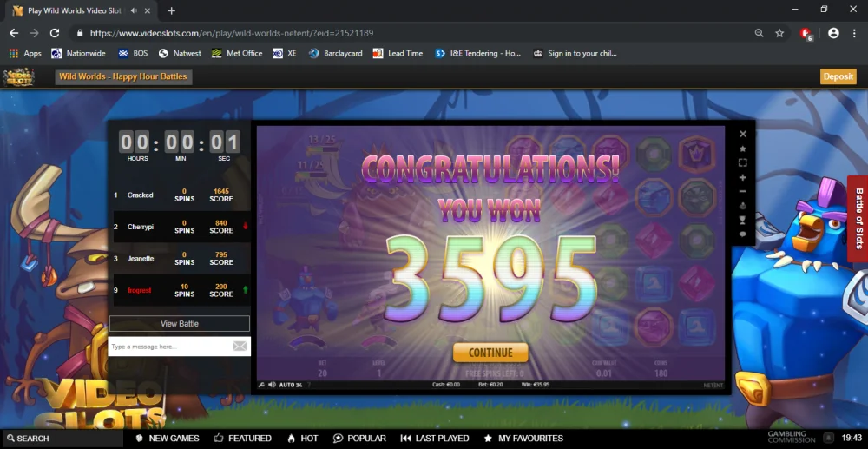Open the Chrome three-dot menu
The height and width of the screenshot is (449, 868).
point(854,33)
